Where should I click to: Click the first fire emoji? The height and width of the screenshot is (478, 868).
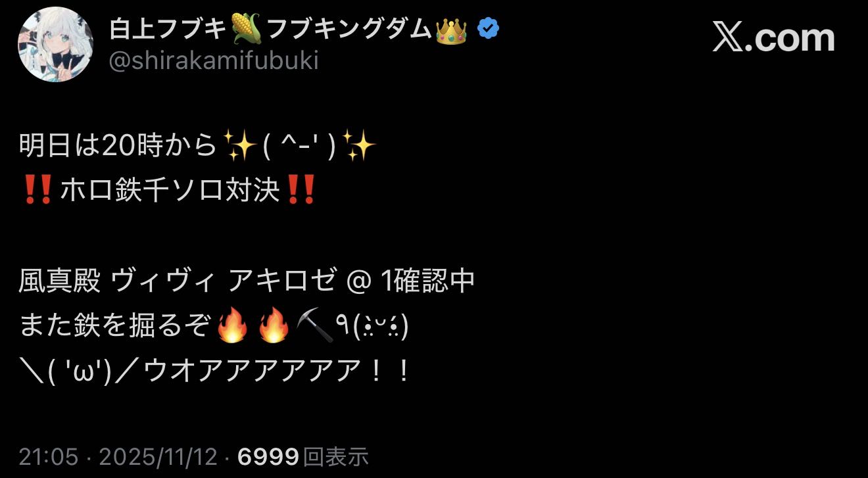[x=232, y=327]
